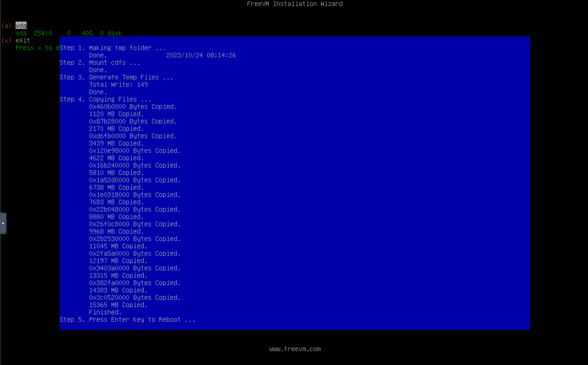Image resolution: width=588 pixels, height=365 pixels.
Task: Click the (a) option marker
Action: coord(6,26)
